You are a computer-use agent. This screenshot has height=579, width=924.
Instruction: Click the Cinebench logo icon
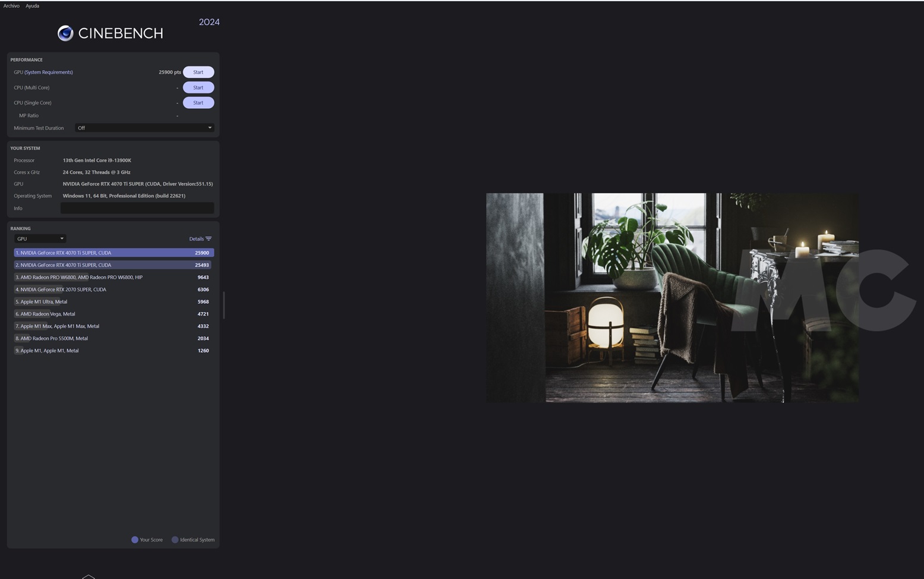coord(65,33)
